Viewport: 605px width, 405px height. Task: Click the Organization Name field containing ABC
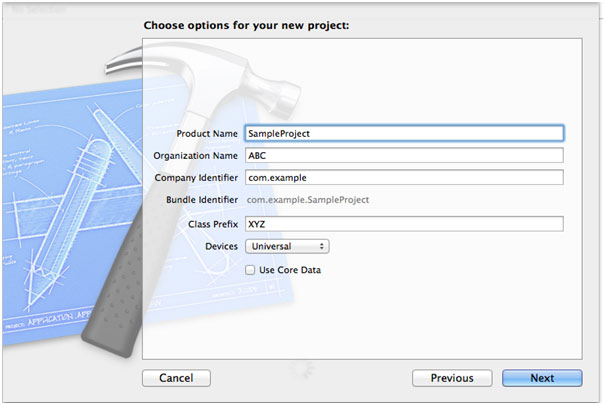404,155
